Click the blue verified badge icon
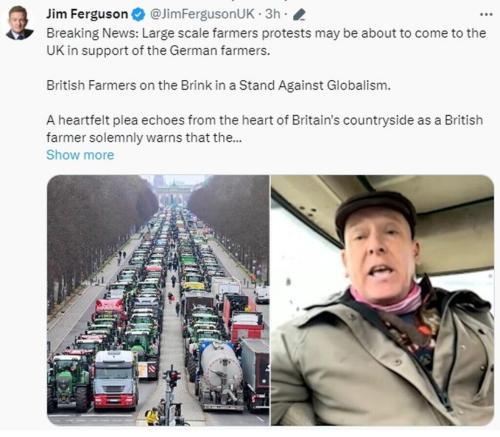The height and width of the screenshot is (437, 500). (138, 14)
